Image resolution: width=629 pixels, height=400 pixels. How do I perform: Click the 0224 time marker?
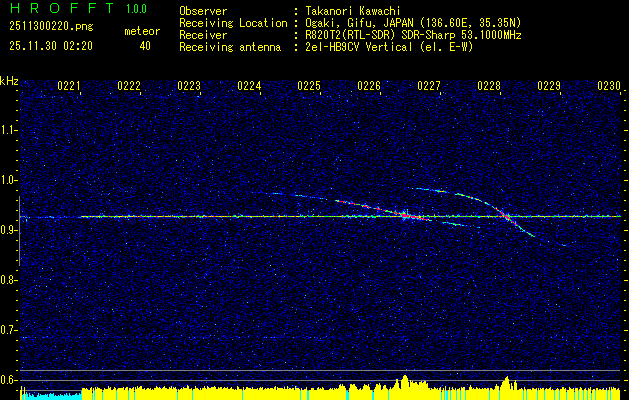(x=249, y=86)
